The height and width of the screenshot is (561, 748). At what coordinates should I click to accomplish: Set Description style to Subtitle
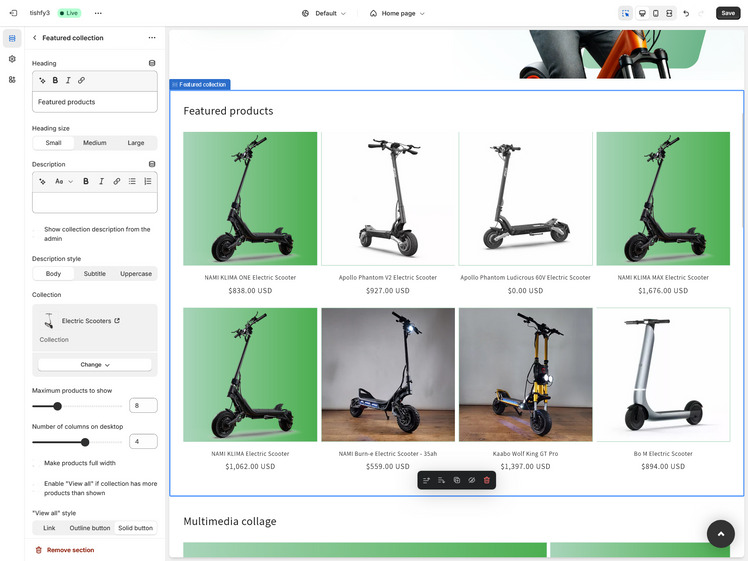(x=94, y=274)
